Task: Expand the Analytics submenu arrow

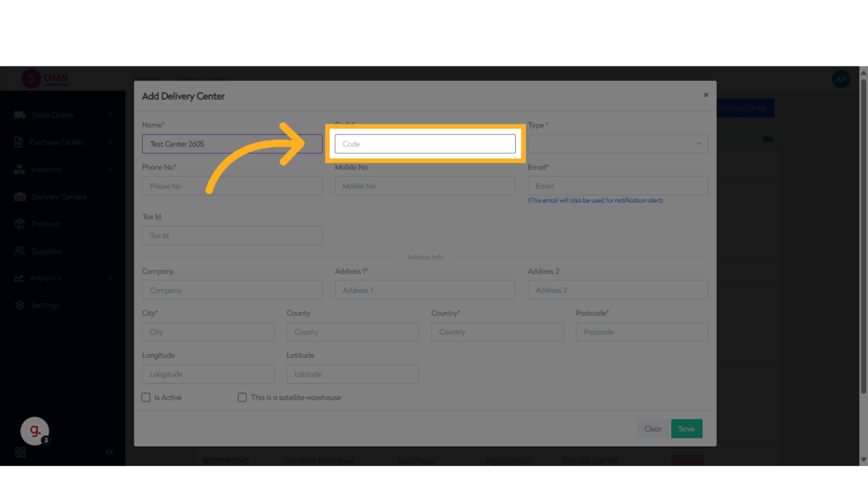Action: pos(110,278)
